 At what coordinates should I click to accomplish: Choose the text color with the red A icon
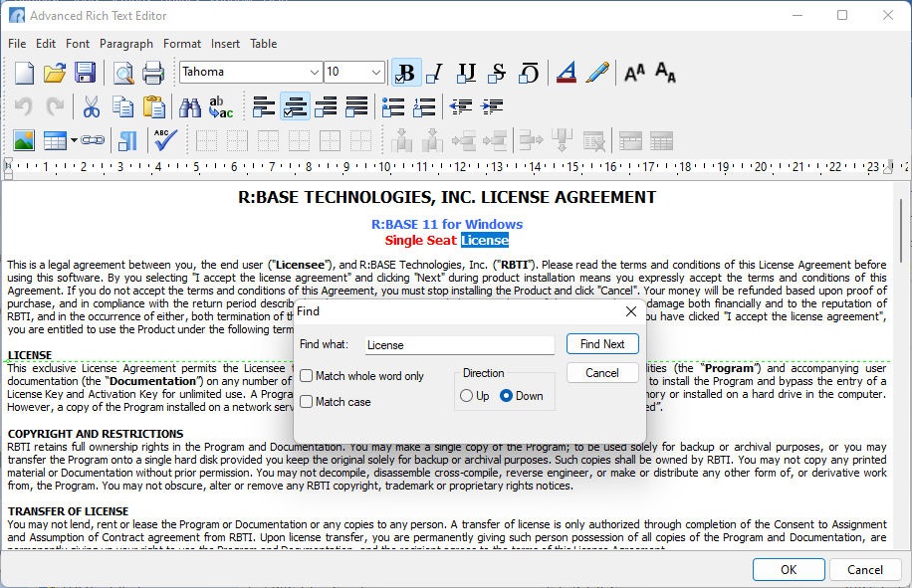point(567,73)
